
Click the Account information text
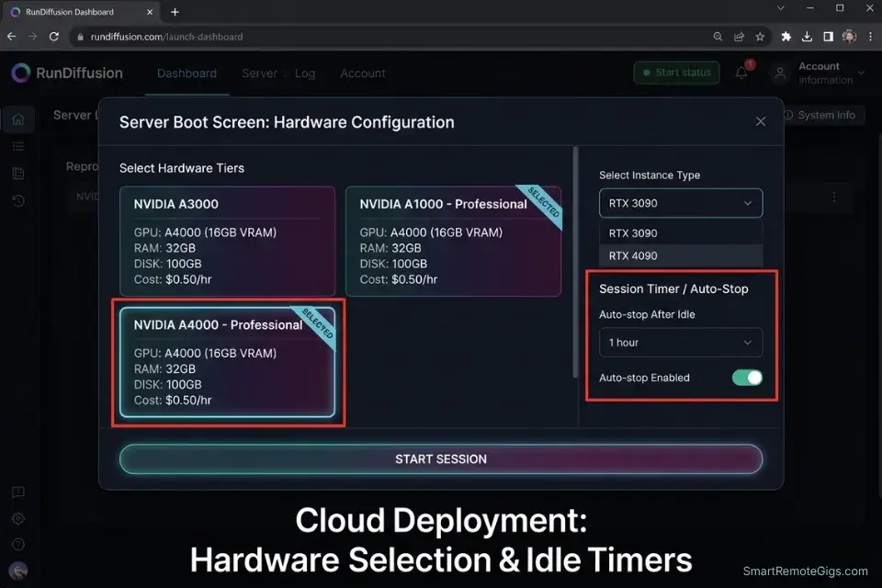point(825,73)
